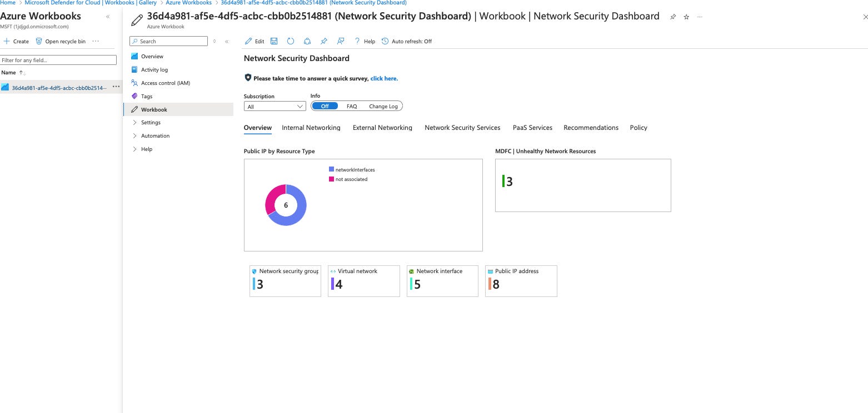Switch to the External Networking tab
Screen dimensions: 868x413
(x=382, y=128)
